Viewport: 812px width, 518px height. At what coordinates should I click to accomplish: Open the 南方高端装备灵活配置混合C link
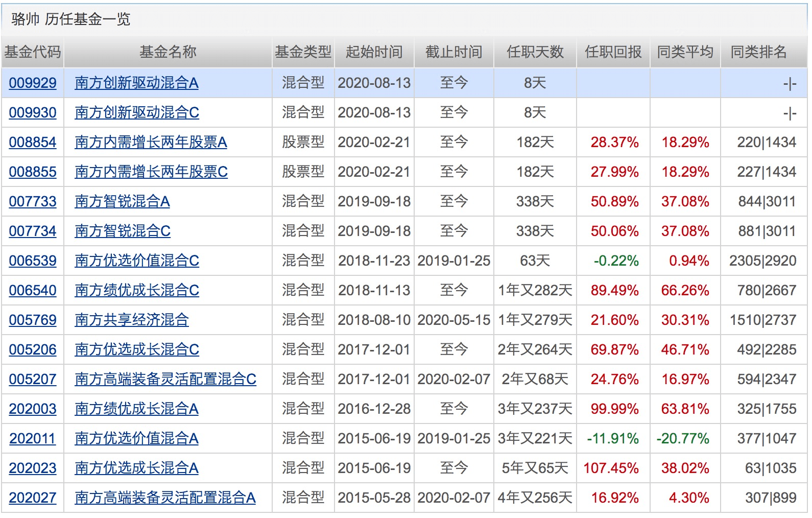click(x=165, y=379)
